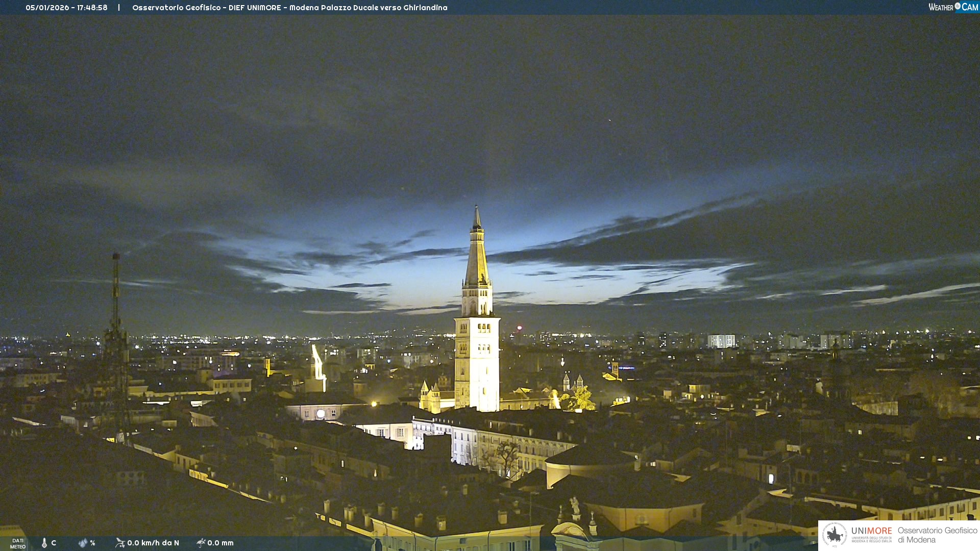Click the camera lens in WeatherCam logo
The image size is (980, 551).
point(958,6)
